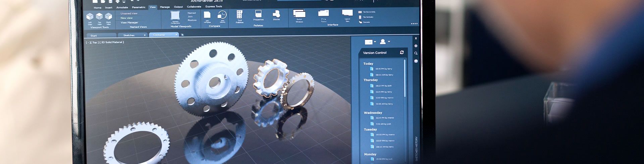This screenshot has width=644, height=164.
Task: Click the [3D Solid Material] visual style label
Action: pyautogui.click(x=112, y=43)
